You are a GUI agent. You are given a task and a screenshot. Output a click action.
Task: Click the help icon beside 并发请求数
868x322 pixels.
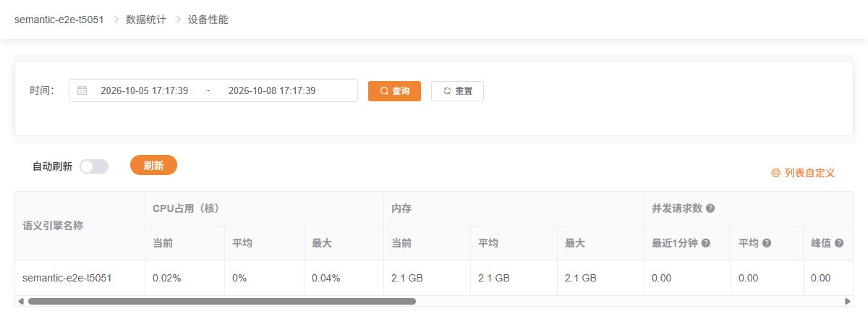tap(710, 208)
